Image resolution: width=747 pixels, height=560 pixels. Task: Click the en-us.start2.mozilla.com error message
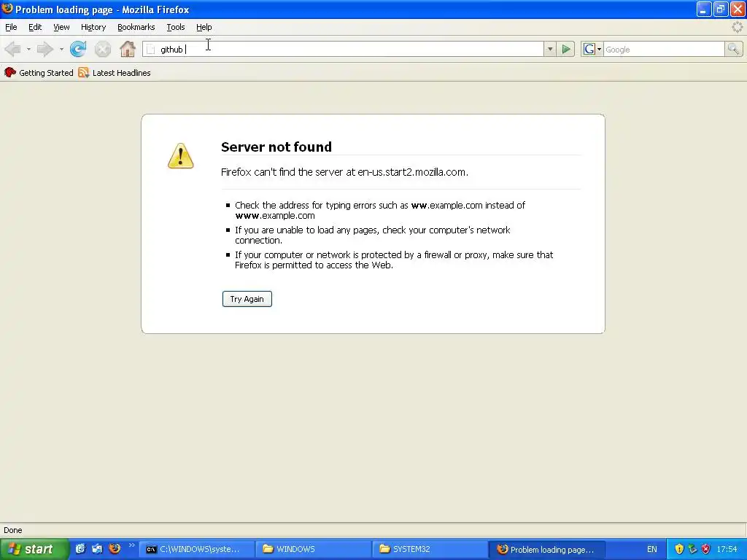click(344, 172)
